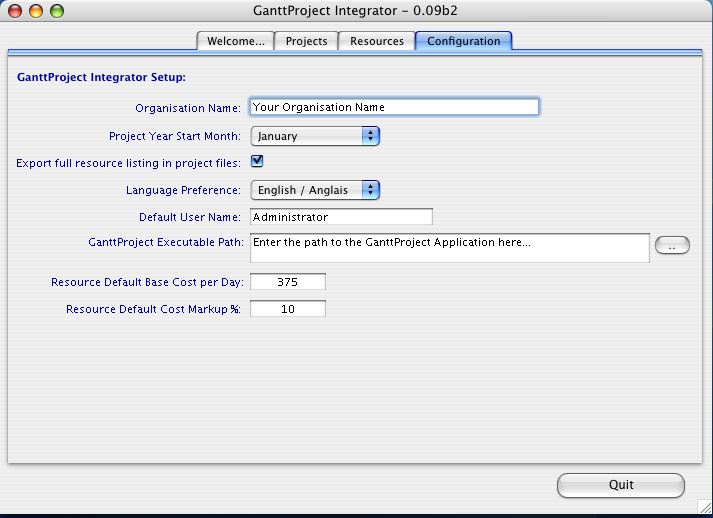Click the January dropdown arrow stepper
This screenshot has height=518, width=713.
coord(371,136)
